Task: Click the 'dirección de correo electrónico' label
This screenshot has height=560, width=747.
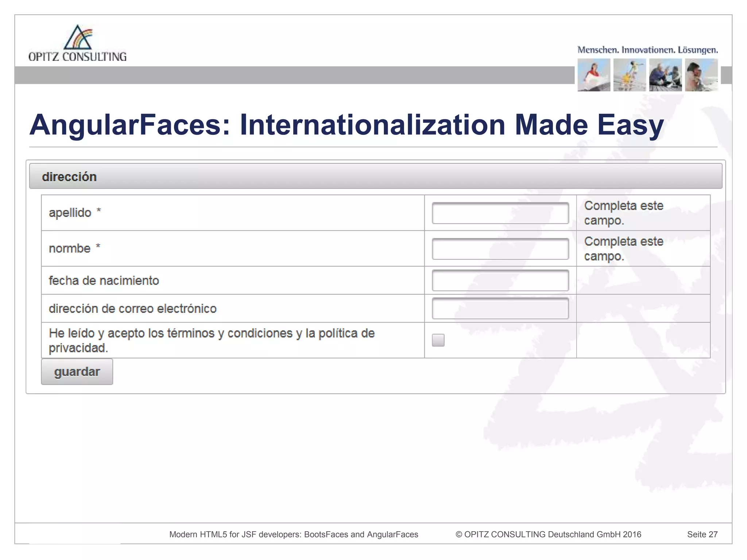Action: point(133,308)
